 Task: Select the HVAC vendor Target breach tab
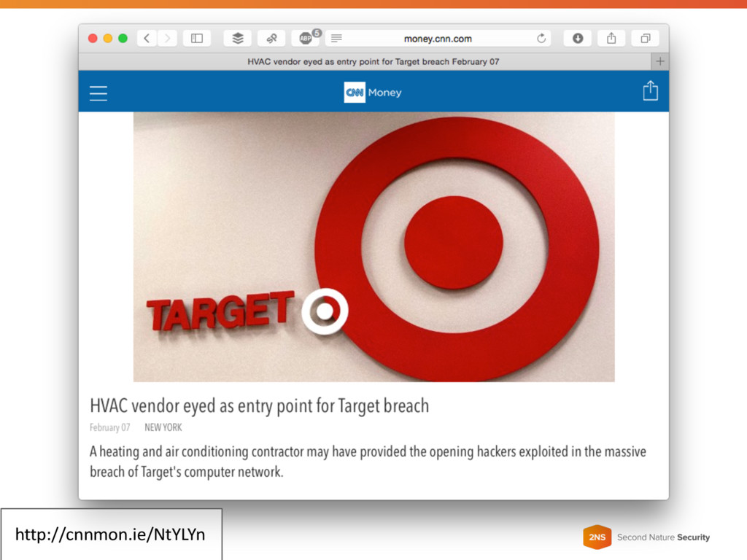point(365,61)
